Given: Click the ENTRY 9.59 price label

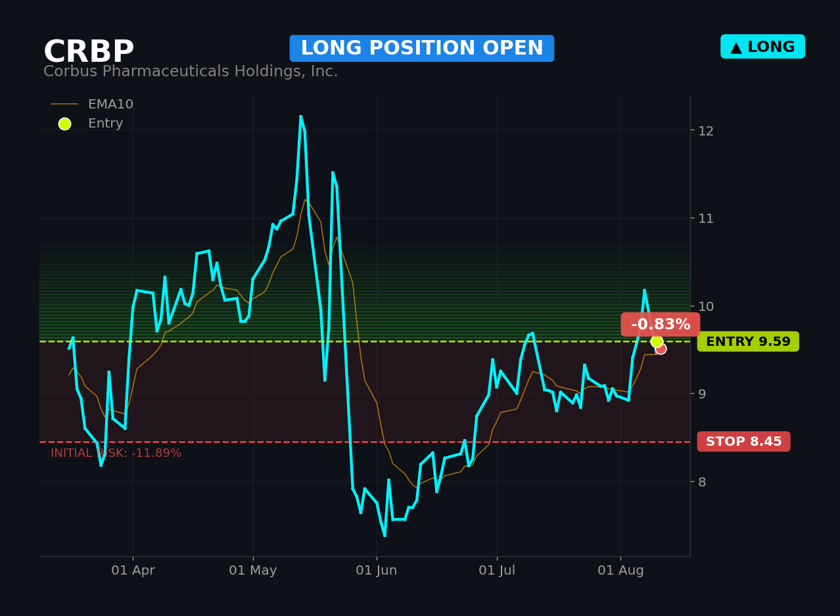Looking at the screenshot, I should pyautogui.click(x=748, y=342).
